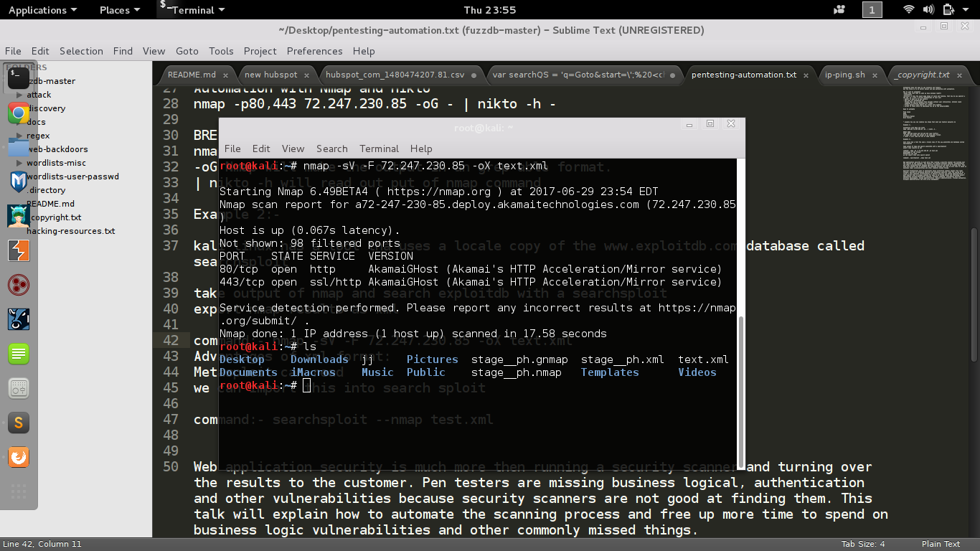The width and height of the screenshot is (980, 551).
Task: Open Sublime Text Goto menu
Action: click(187, 51)
